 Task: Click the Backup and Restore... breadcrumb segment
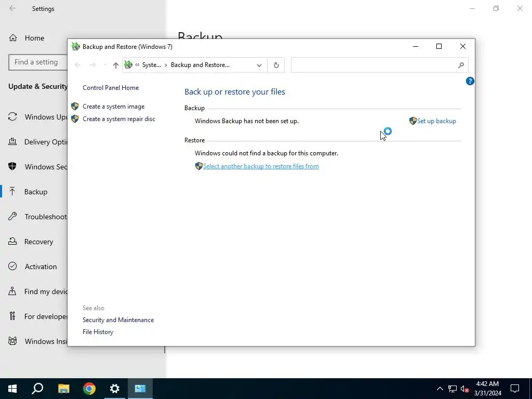coord(200,65)
